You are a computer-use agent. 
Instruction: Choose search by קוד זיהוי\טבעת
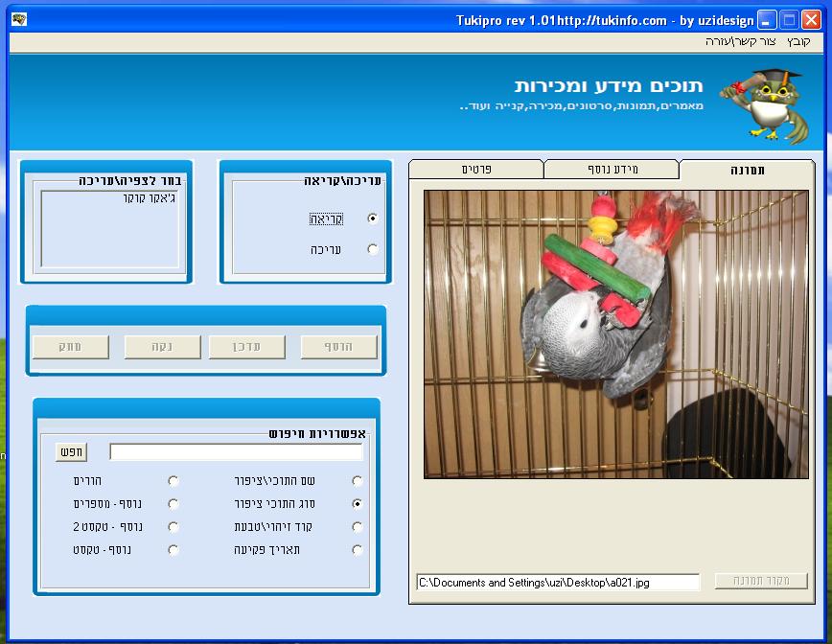358,527
